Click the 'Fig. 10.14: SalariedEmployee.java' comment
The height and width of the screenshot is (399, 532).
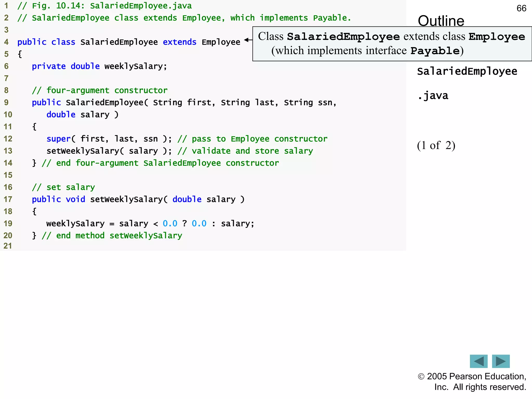104,6
